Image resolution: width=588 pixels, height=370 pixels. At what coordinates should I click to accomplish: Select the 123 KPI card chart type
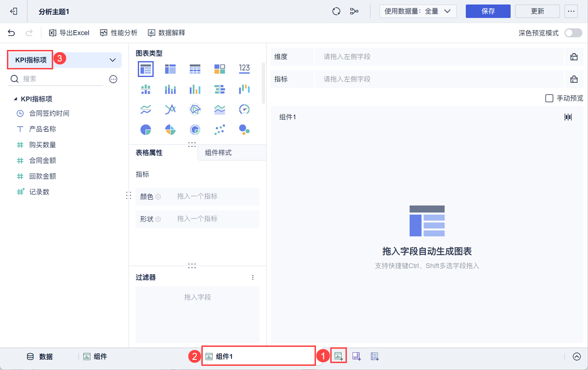click(x=244, y=69)
